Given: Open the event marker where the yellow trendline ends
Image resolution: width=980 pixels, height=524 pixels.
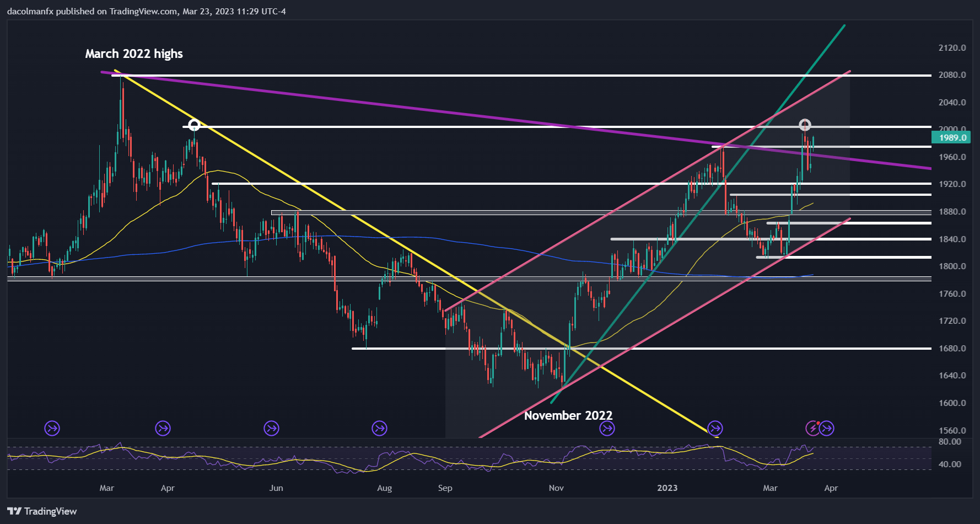Looking at the screenshot, I should coord(715,428).
